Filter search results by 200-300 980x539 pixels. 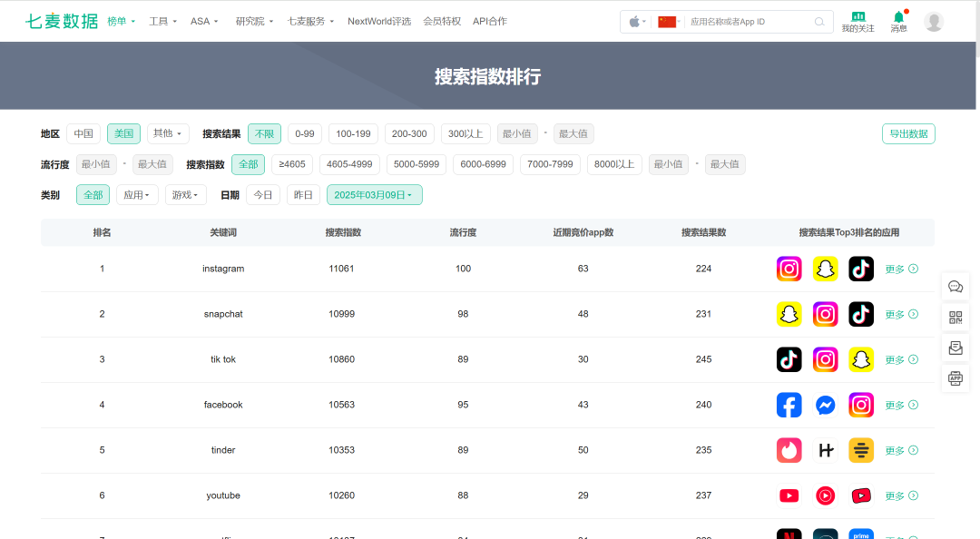[x=409, y=133]
